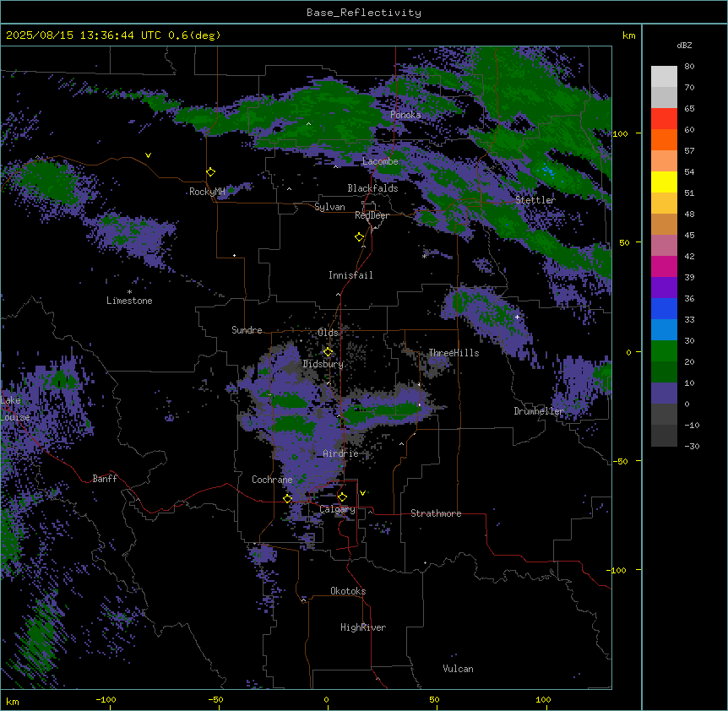Click the Cochrane city label

point(272,480)
